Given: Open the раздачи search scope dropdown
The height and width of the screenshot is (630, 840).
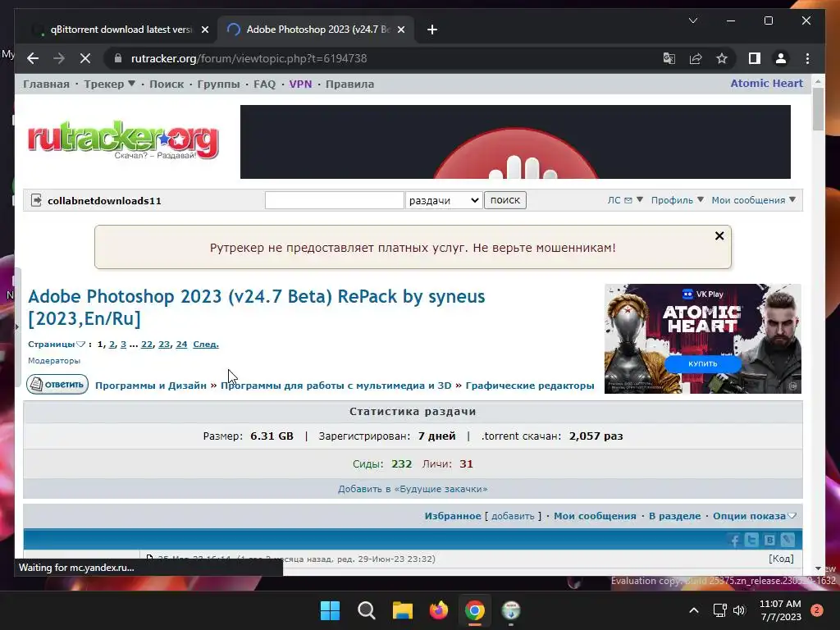Looking at the screenshot, I should [444, 200].
